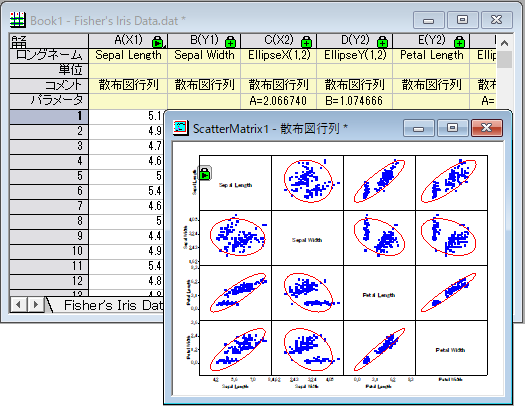Select column header A(X1)
Viewport: 525px width, 406px height.
[x=128, y=41]
